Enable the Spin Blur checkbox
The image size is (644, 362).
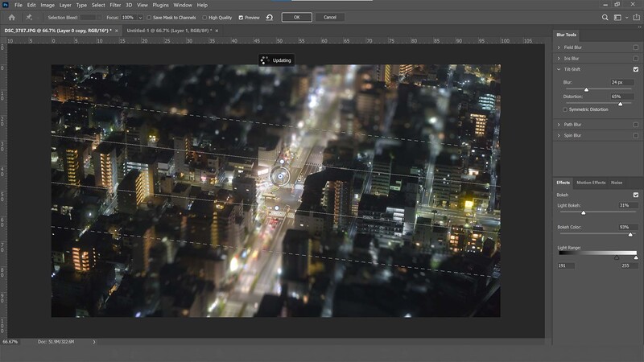(x=636, y=135)
